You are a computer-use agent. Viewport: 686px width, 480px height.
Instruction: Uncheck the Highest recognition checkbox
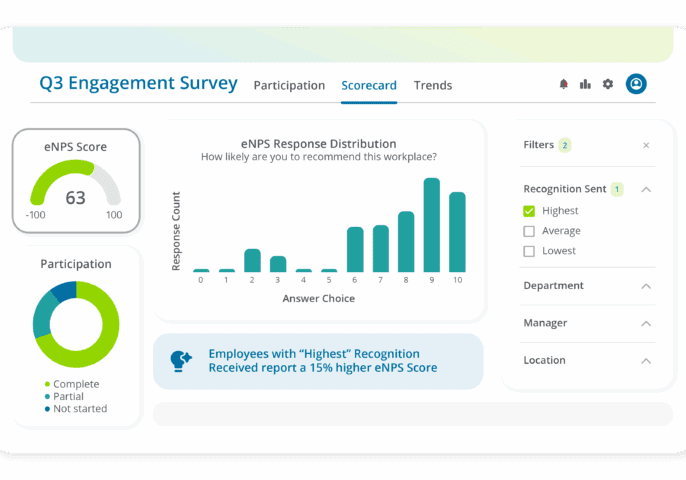pyautogui.click(x=529, y=211)
